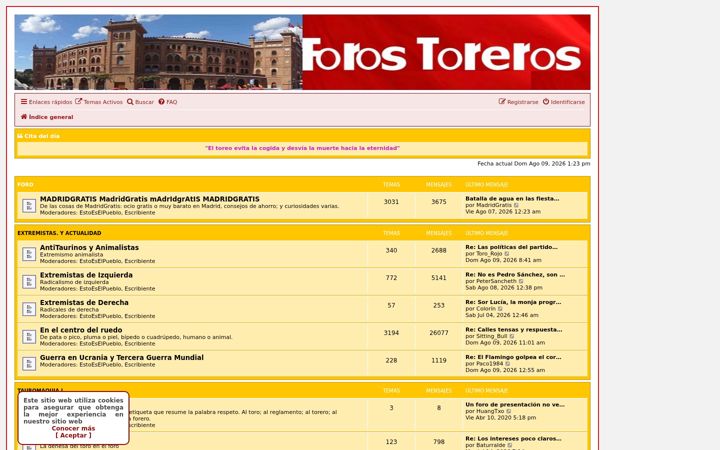Viewport: 720px width, 450px height.
Task: Open Extremistas de Izquierda forum
Action: [86, 275]
